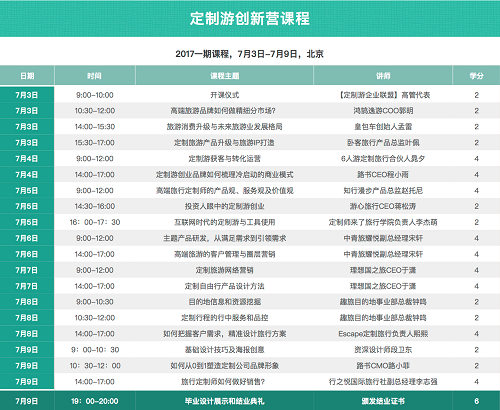The height and width of the screenshot is (410, 500).
Task: Click the 毕业设计展示和结业典礼 footer row
Action: 250,401
